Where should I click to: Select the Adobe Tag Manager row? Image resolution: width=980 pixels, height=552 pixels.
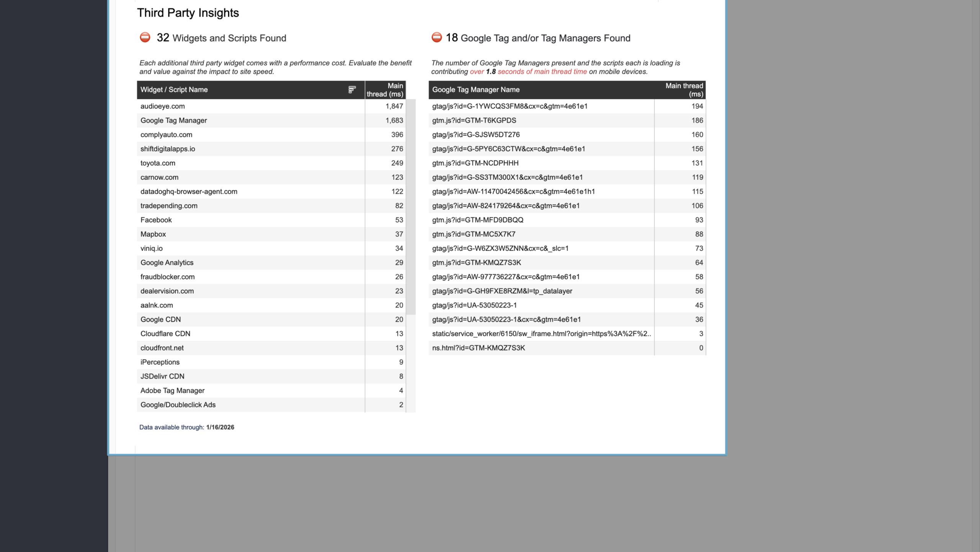point(271,391)
